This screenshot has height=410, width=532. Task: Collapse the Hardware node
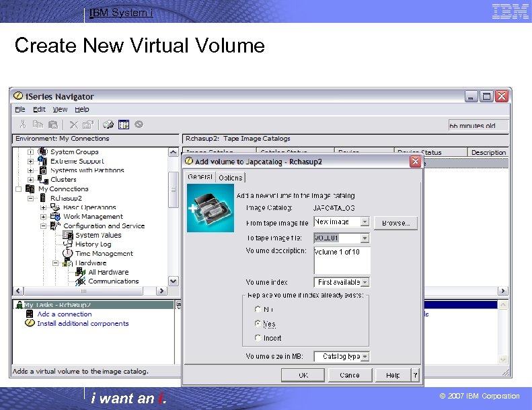[55, 263]
